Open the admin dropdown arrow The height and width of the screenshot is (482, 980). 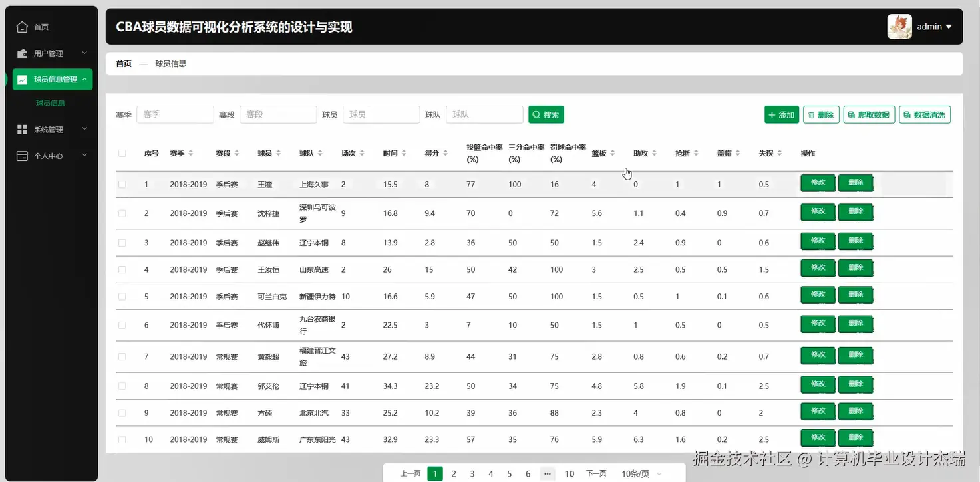pos(949,27)
